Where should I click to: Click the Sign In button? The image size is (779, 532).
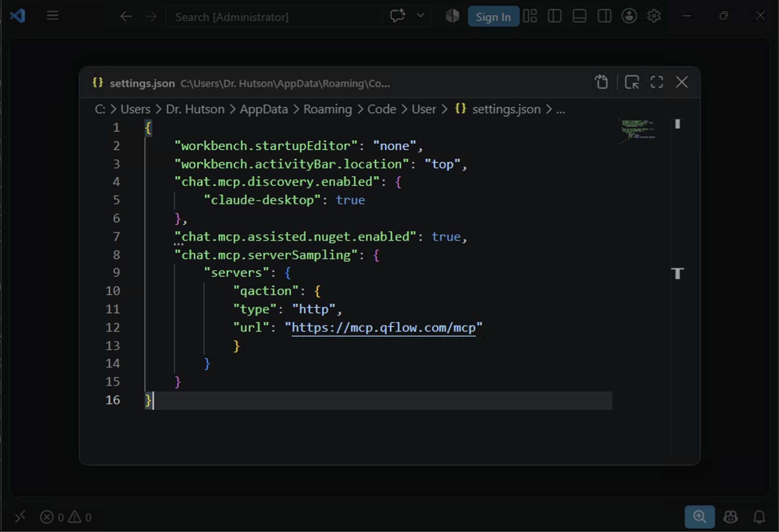point(493,16)
